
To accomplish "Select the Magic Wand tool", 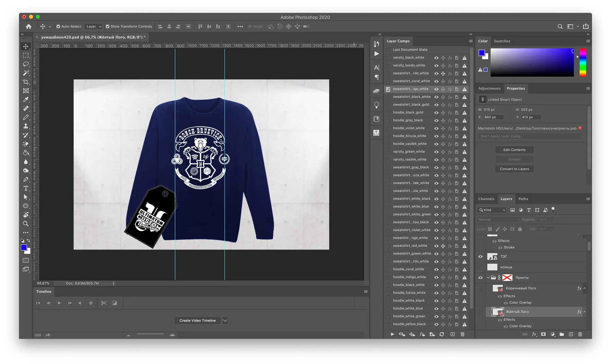I will click(x=26, y=73).
